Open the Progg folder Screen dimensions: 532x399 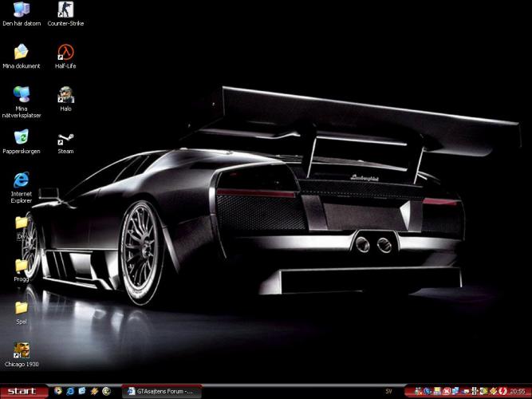(x=22, y=266)
